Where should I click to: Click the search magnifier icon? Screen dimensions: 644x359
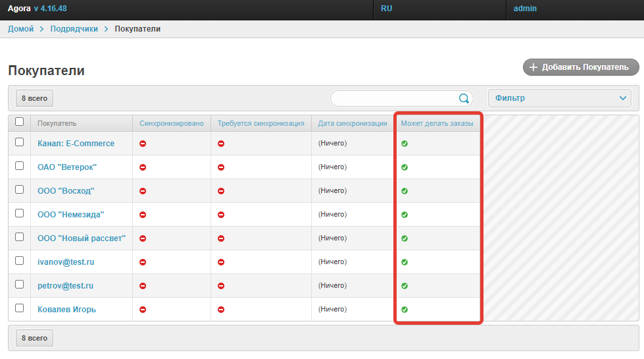coord(464,99)
